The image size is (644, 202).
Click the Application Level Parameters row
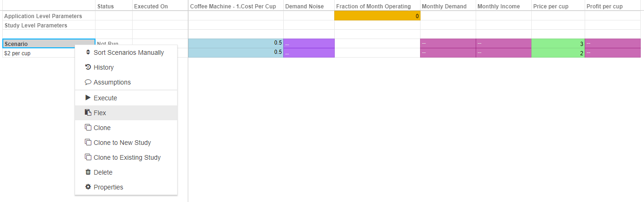click(43, 16)
